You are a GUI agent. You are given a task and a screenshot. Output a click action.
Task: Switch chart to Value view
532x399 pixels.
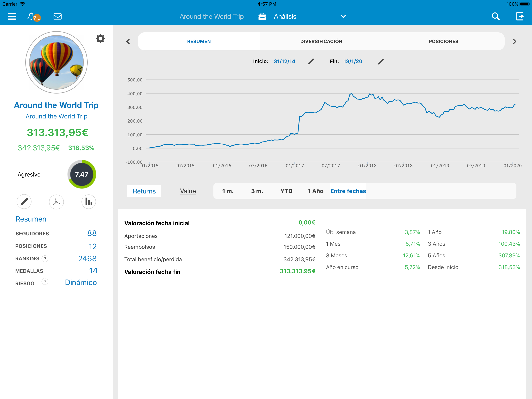[188, 191]
